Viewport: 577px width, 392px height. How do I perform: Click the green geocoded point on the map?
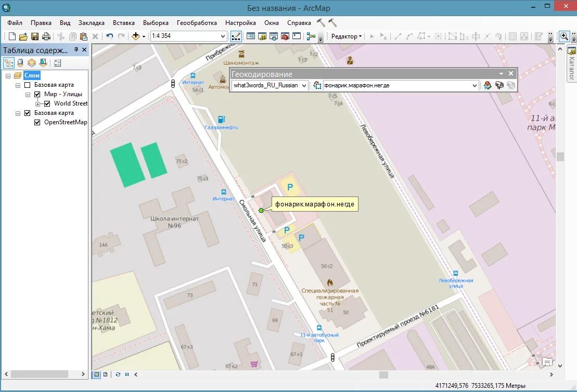click(261, 211)
